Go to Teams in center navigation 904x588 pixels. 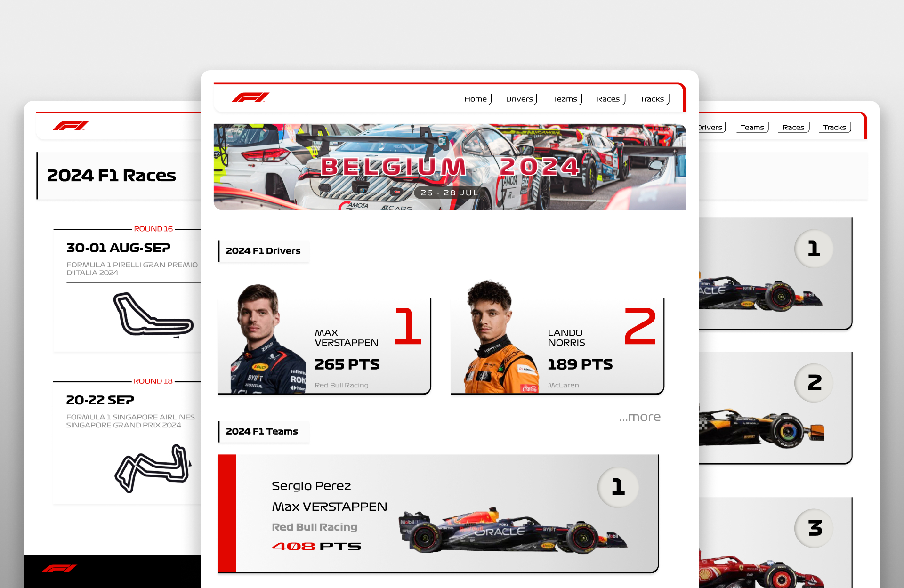[565, 99]
